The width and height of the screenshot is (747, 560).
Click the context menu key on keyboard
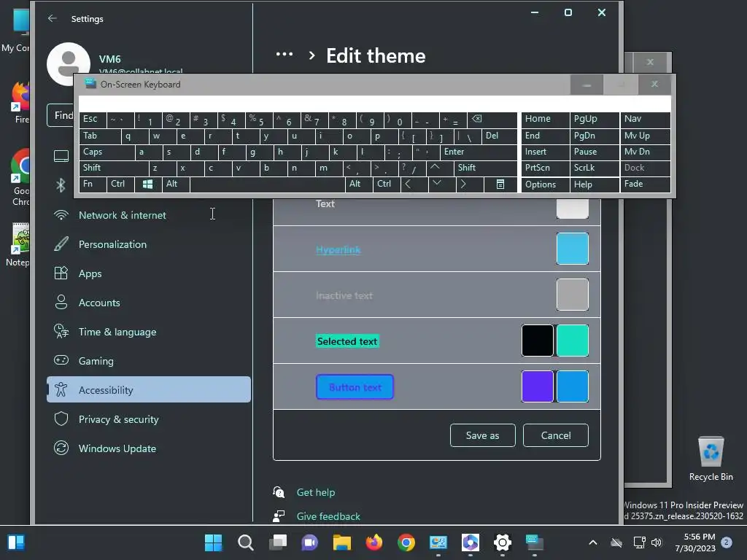(500, 184)
